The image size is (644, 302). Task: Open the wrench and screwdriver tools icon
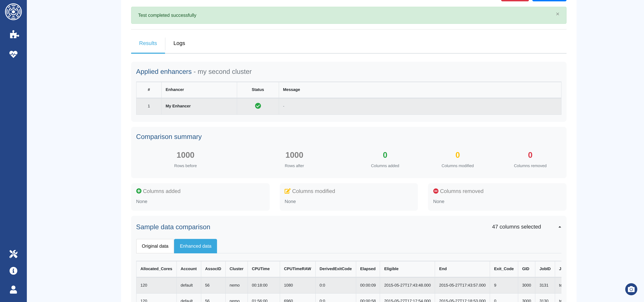(x=13, y=254)
